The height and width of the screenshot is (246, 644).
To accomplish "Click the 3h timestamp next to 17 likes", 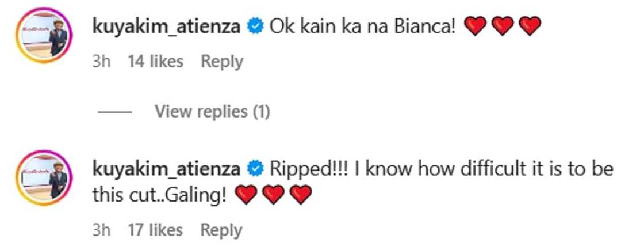I will coord(101,230).
